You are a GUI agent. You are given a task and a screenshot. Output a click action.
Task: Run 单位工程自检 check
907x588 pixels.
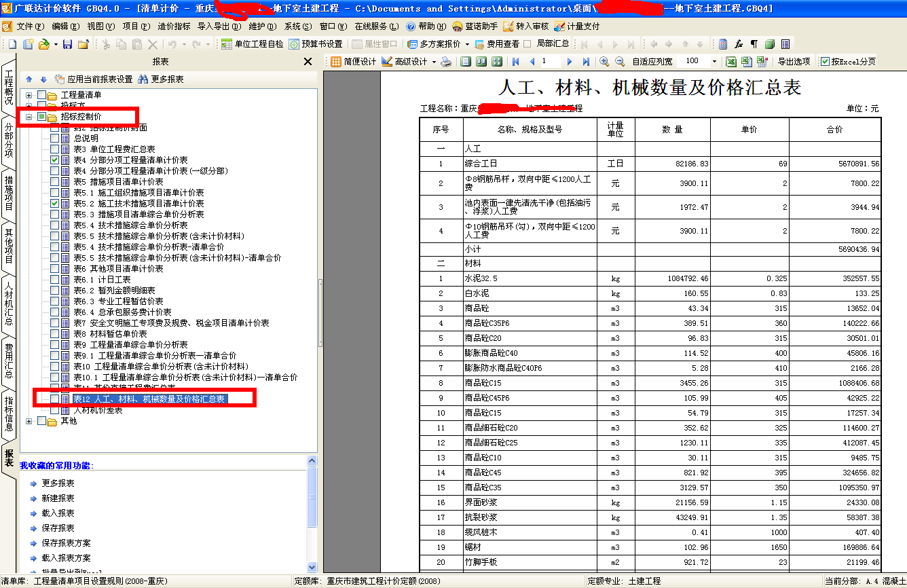pyautogui.click(x=251, y=44)
